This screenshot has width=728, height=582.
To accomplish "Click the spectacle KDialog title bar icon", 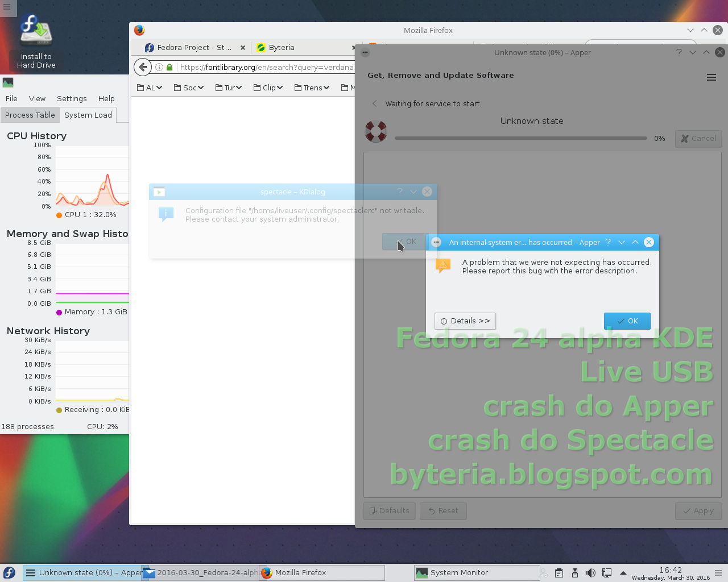I will click(x=159, y=192).
